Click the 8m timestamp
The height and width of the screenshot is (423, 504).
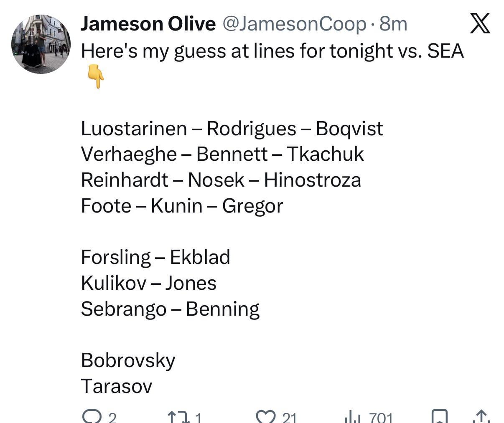[393, 24]
